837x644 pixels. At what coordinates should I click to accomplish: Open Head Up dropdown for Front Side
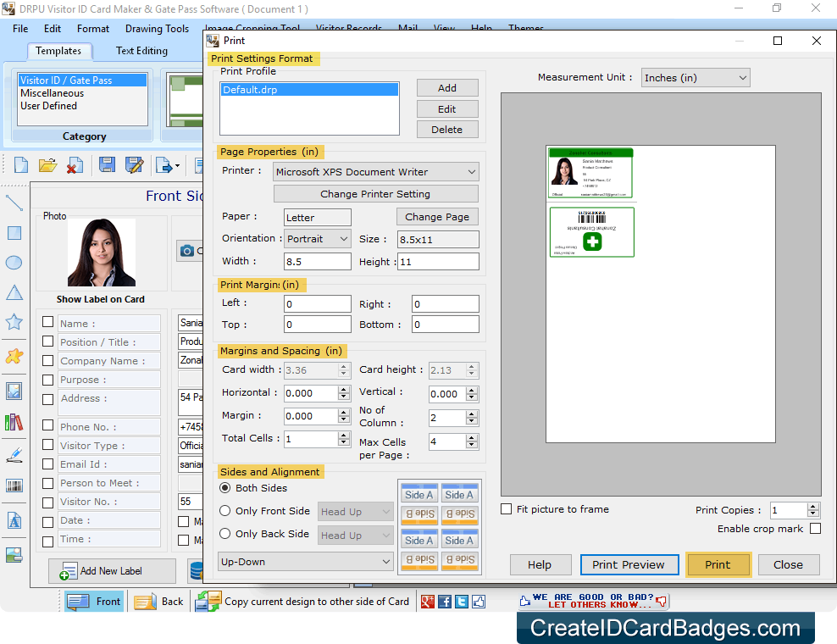[356, 512]
